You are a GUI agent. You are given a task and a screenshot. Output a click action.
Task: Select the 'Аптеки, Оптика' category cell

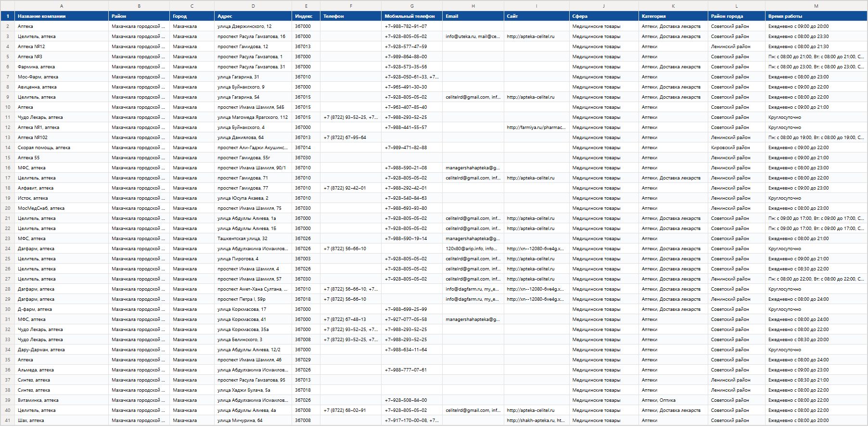673,400
